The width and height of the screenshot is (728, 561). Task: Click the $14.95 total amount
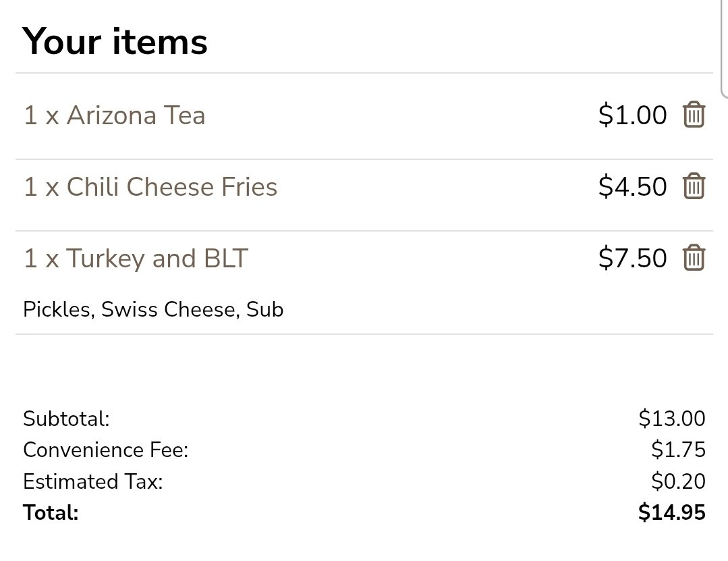(671, 513)
